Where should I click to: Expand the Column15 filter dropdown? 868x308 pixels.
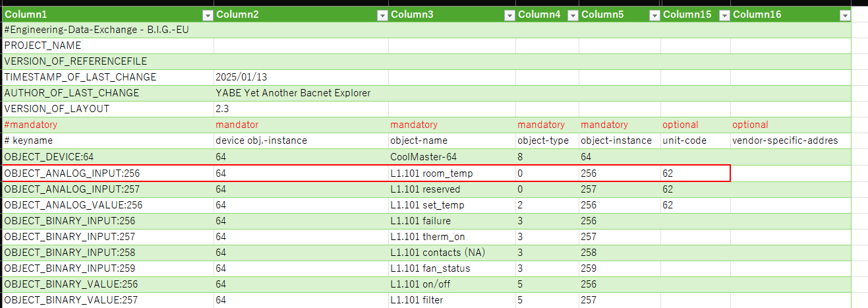(724, 15)
